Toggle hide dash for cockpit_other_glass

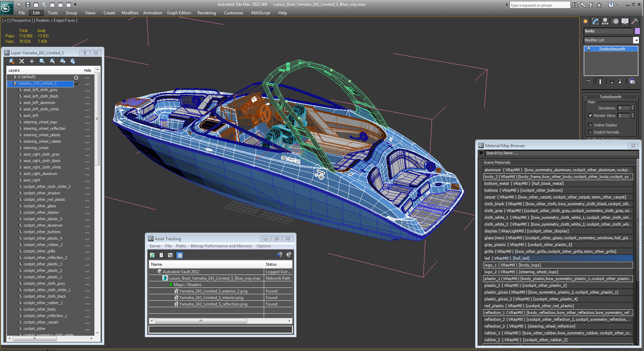(87, 206)
